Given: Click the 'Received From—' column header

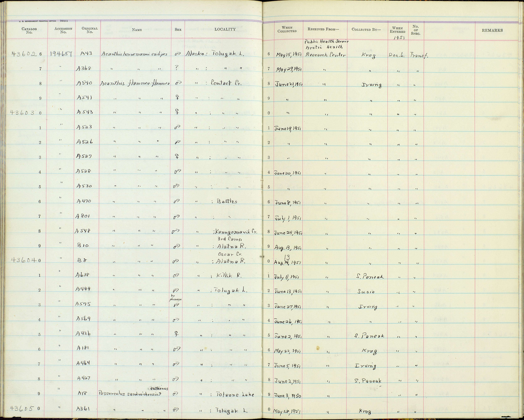Looking at the screenshot, I should [x=323, y=29].
